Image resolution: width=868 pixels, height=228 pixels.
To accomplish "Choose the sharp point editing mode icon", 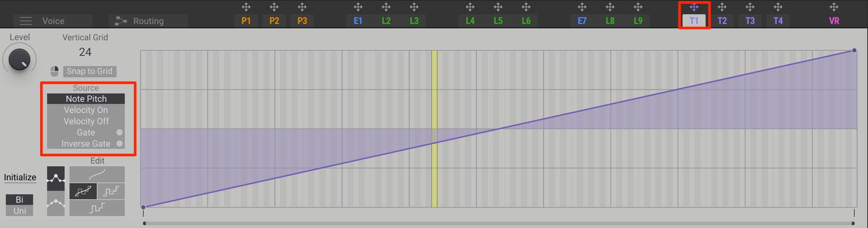I will pyautogui.click(x=56, y=178).
